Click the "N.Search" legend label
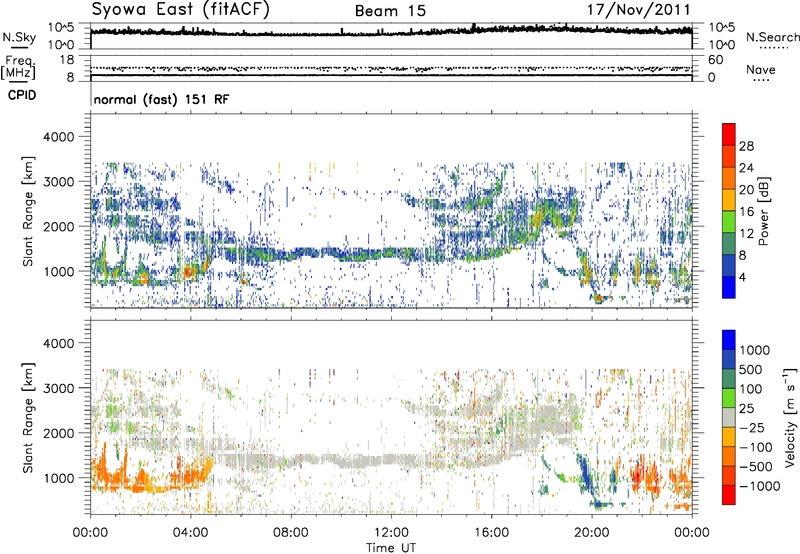The height and width of the screenshot is (554, 800). click(773, 37)
